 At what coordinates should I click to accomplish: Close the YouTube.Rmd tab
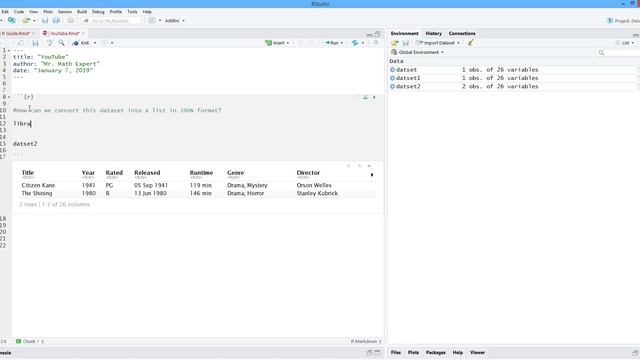pyautogui.click(x=83, y=33)
